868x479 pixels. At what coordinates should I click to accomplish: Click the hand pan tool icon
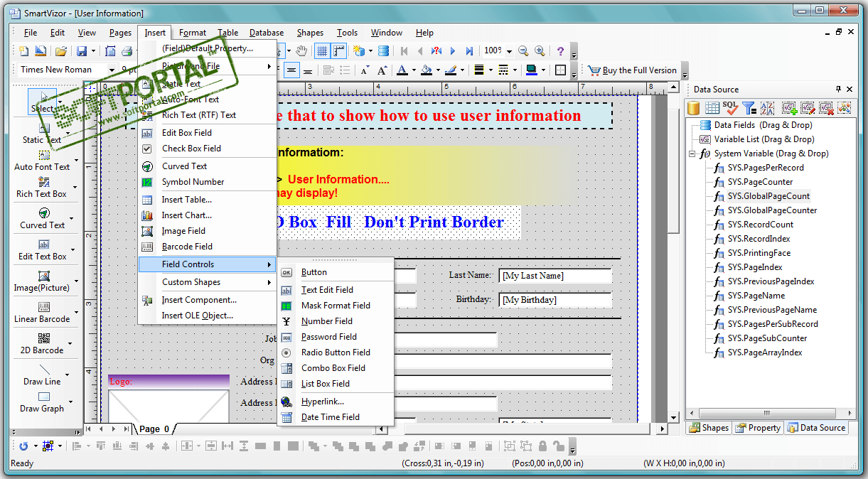tap(302, 50)
